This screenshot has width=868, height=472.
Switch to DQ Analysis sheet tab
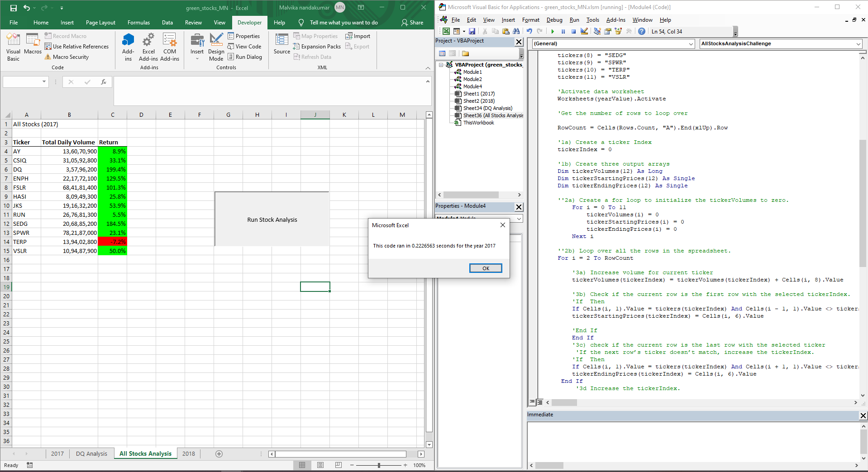91,453
